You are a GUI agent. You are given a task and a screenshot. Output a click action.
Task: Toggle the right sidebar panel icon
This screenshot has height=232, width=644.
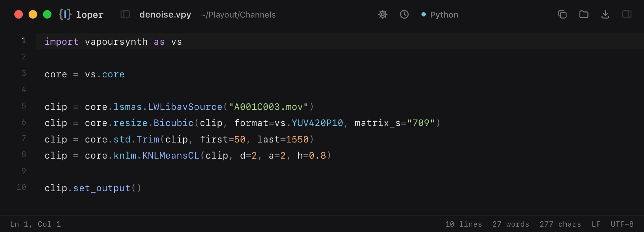(627, 14)
